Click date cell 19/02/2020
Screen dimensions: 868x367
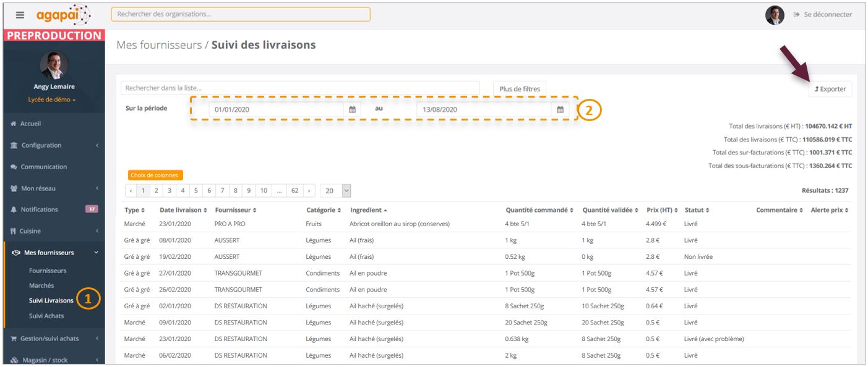175,256
